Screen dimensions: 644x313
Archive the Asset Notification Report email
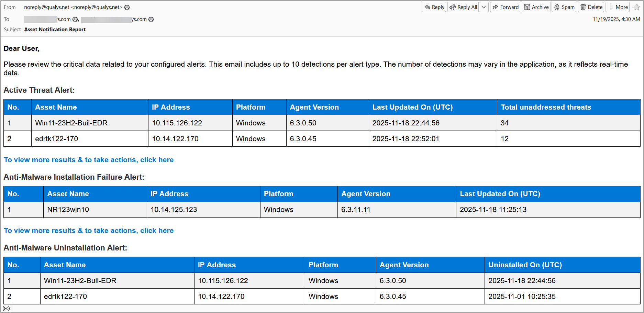click(536, 7)
